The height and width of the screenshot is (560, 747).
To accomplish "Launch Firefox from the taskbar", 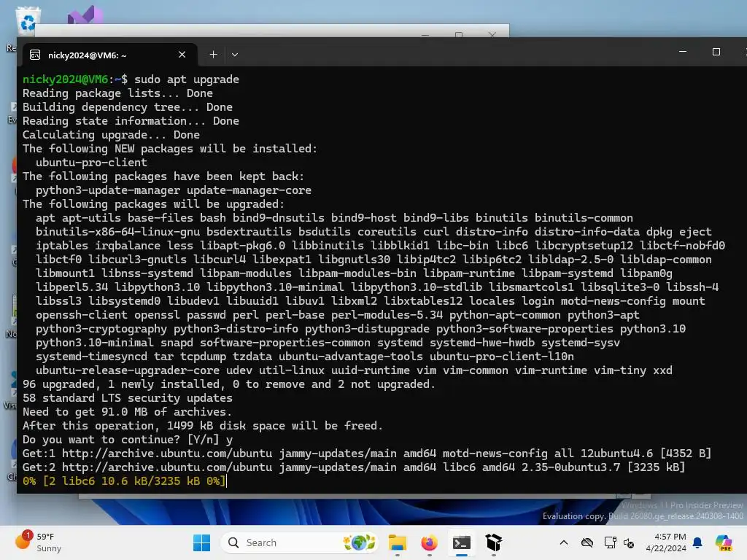I will coord(429,542).
